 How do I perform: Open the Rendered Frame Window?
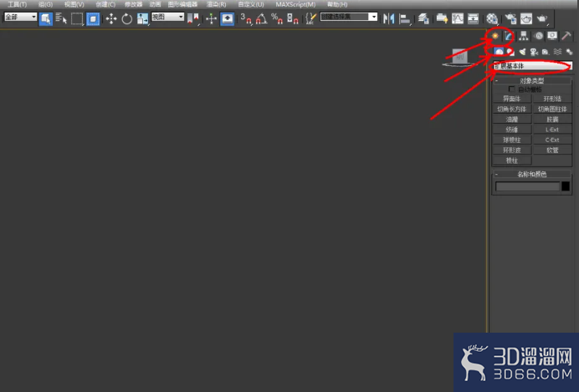click(x=526, y=18)
